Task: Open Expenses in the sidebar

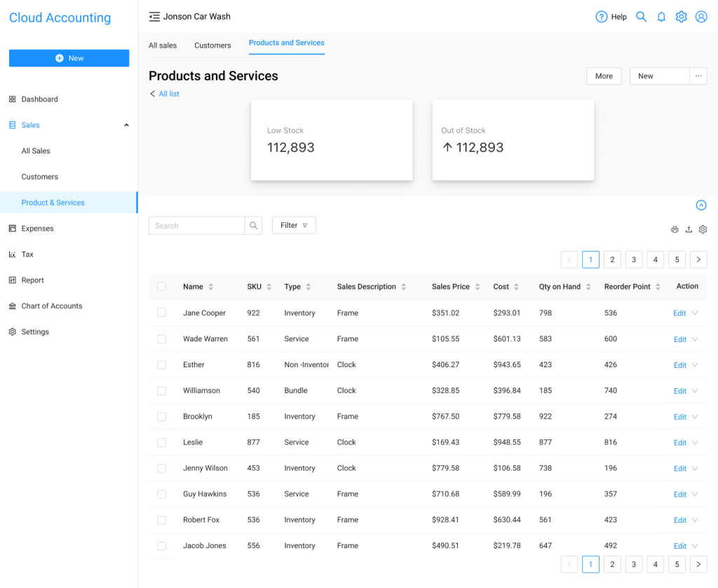Action: coord(37,228)
